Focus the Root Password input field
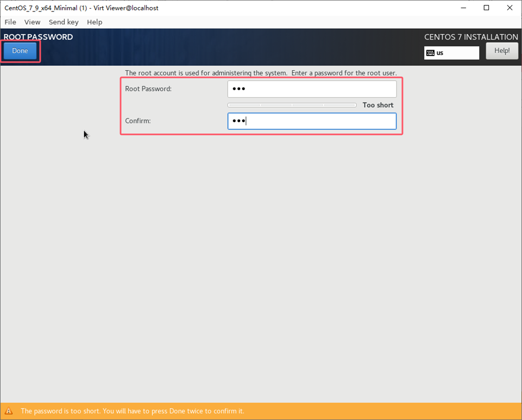This screenshot has height=420, width=522. 312,89
